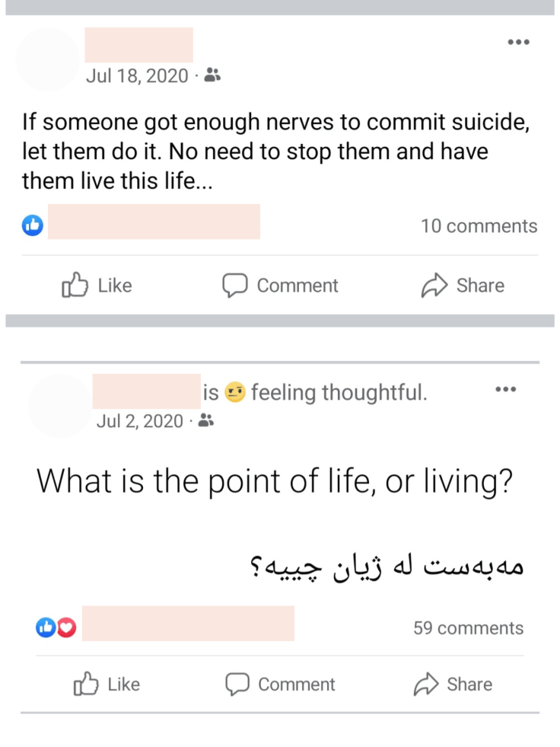The image size is (560, 747).
Task: Tap Comment speech bubble on first post
Action: 234,286
